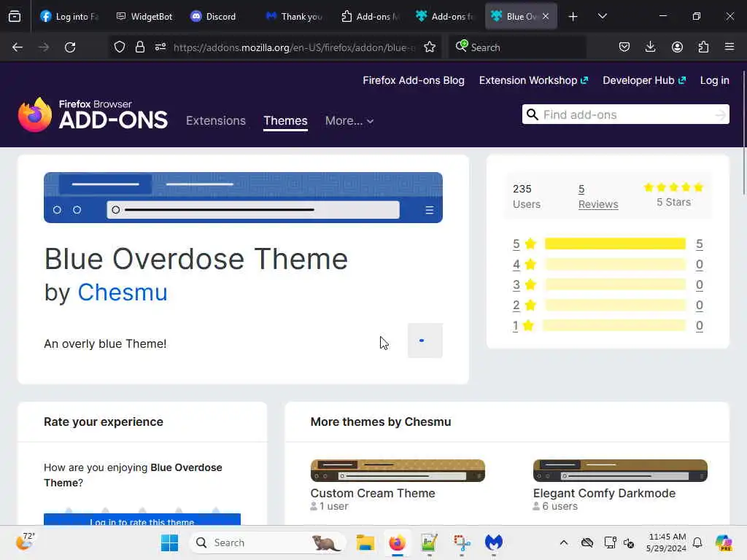Go back with the browser back arrow
The width and height of the screenshot is (747, 560).
point(18,47)
